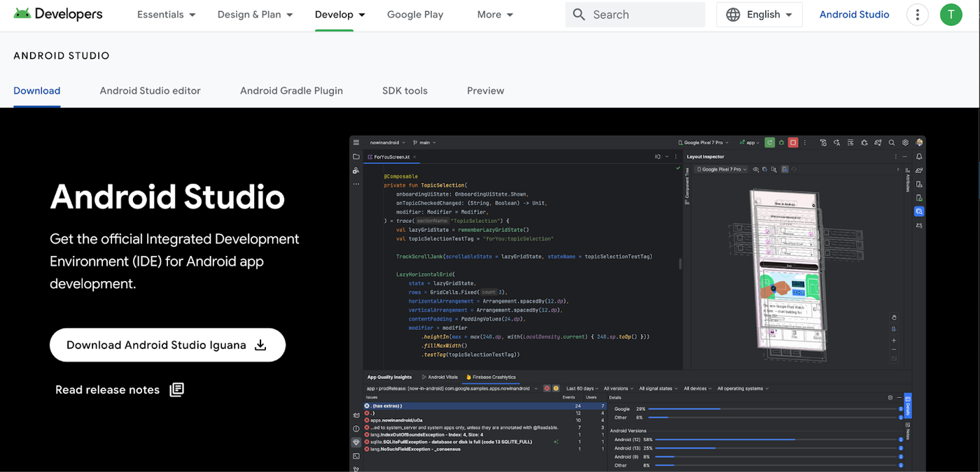
Task: Expand the Essentials menu
Action: [167, 15]
